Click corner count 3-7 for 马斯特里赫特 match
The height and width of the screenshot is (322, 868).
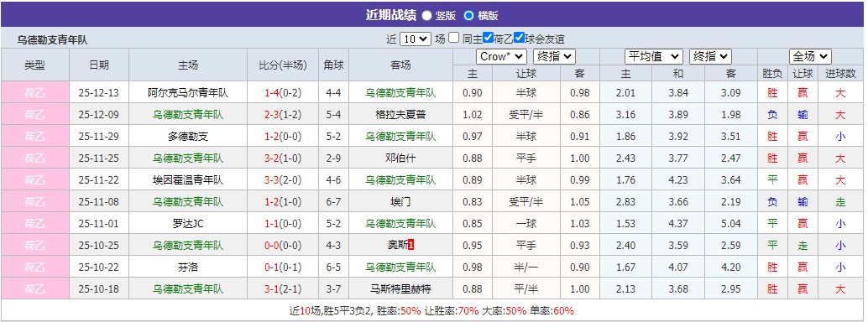(333, 288)
